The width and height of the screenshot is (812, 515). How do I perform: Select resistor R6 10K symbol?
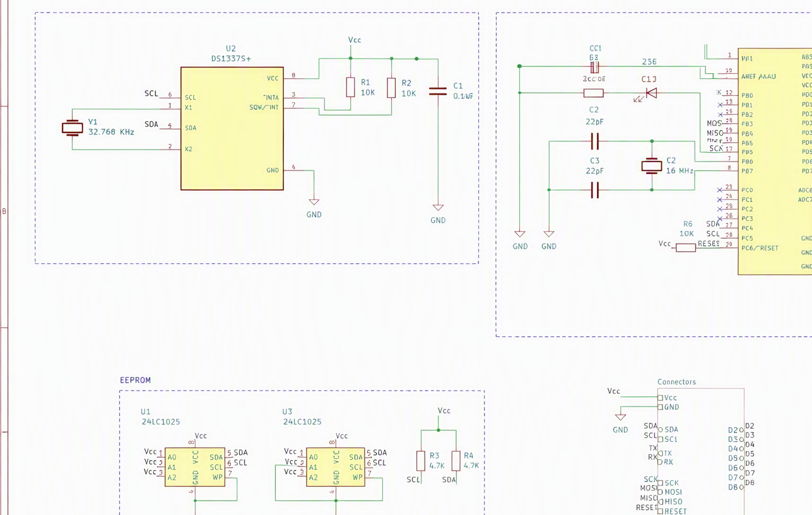pos(686,248)
